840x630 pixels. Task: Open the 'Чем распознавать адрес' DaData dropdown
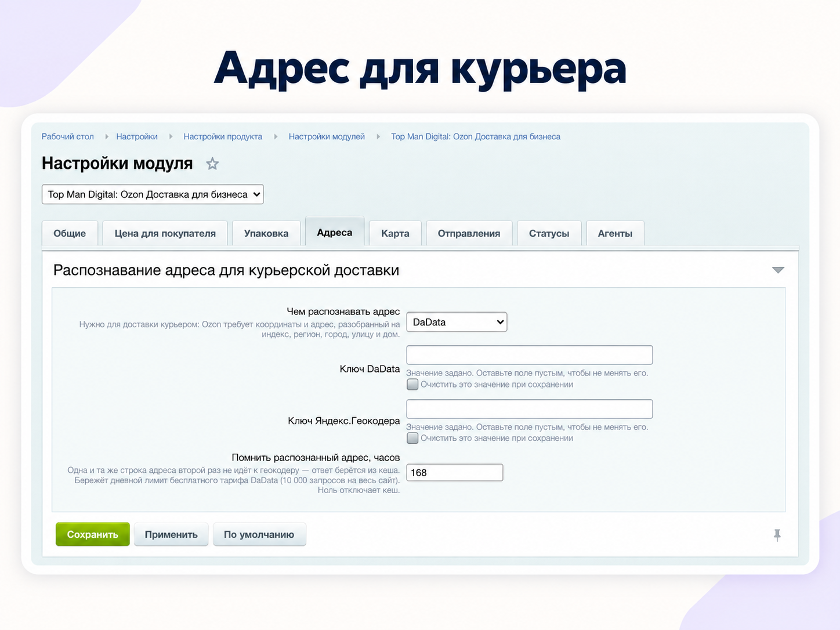click(457, 322)
